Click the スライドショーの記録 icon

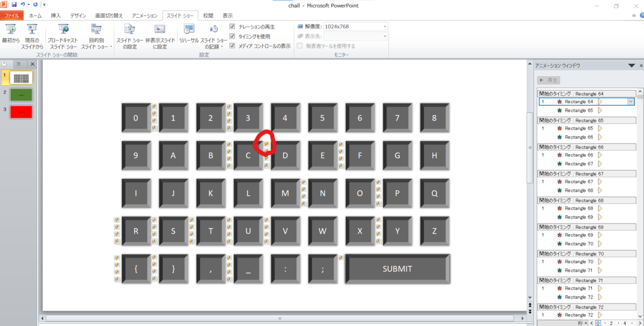point(214,29)
